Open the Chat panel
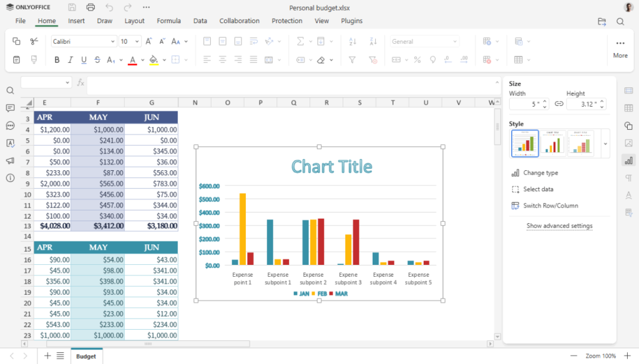639x364 pixels. [10, 126]
